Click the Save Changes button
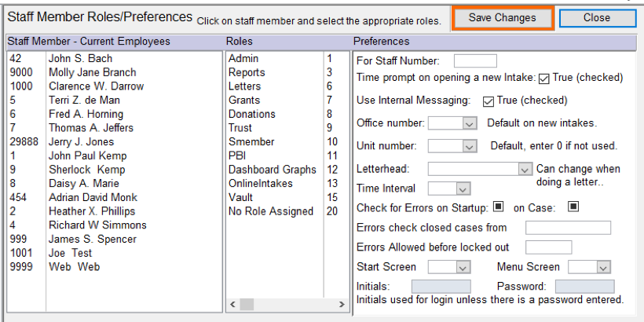644x322 pixels. pyautogui.click(x=503, y=18)
